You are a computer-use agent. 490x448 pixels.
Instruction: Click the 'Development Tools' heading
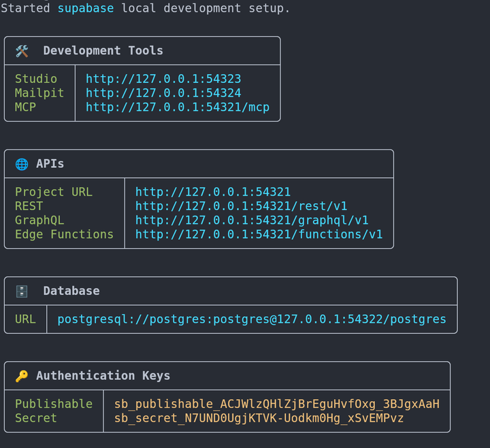tap(103, 50)
